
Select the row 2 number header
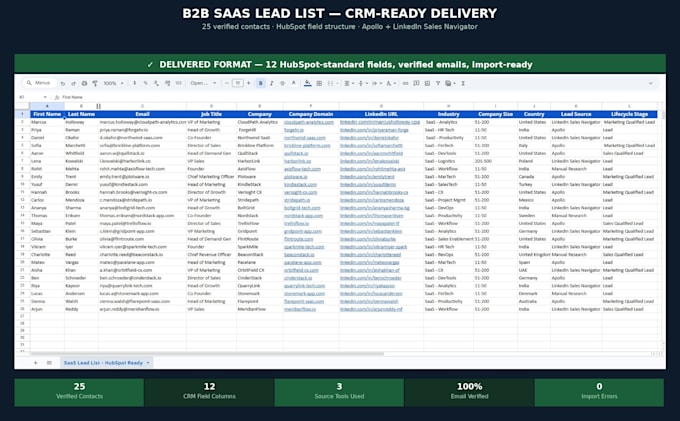point(22,122)
